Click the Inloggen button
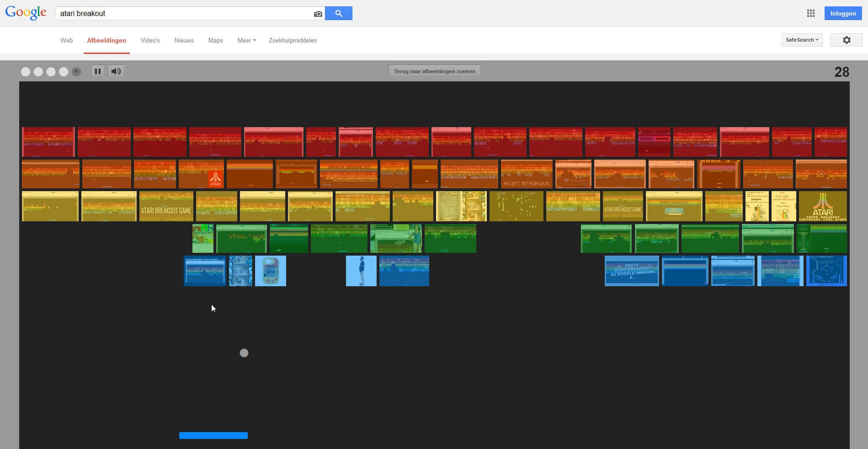This screenshot has height=449, width=868. click(x=843, y=13)
